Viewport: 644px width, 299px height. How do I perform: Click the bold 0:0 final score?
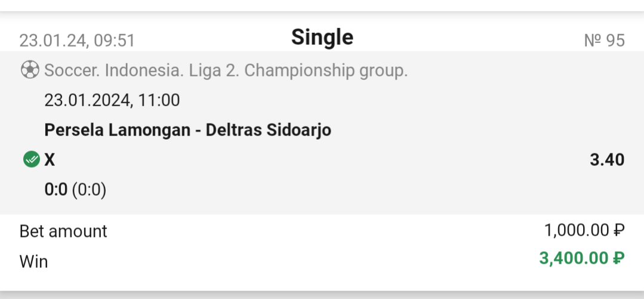click(56, 190)
